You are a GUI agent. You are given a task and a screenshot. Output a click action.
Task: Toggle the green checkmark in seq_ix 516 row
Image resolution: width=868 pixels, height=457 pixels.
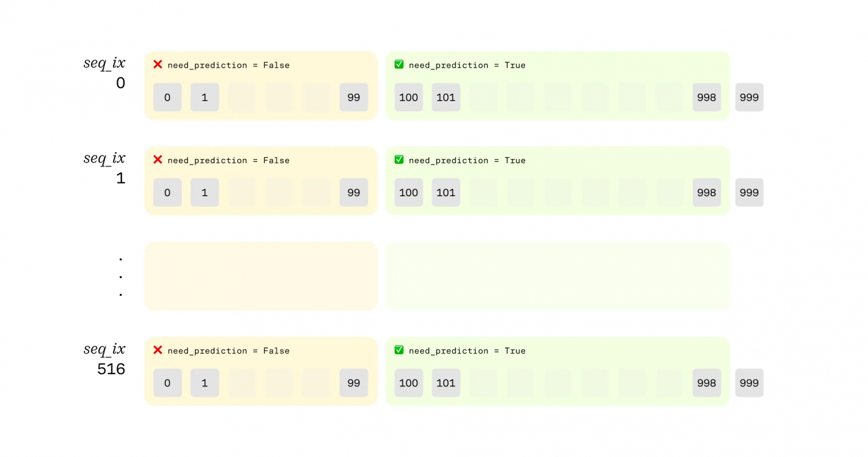point(399,350)
